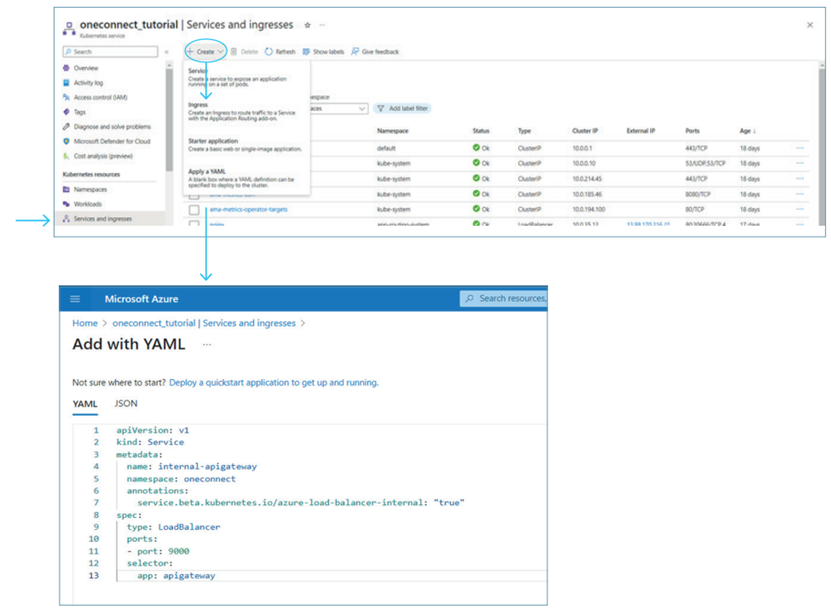
Task: Click the Add label filter button
Action: 402,108
